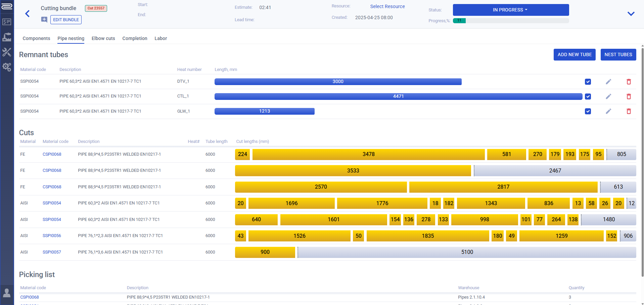Click Select Resource to choose a resource

tap(387, 6)
